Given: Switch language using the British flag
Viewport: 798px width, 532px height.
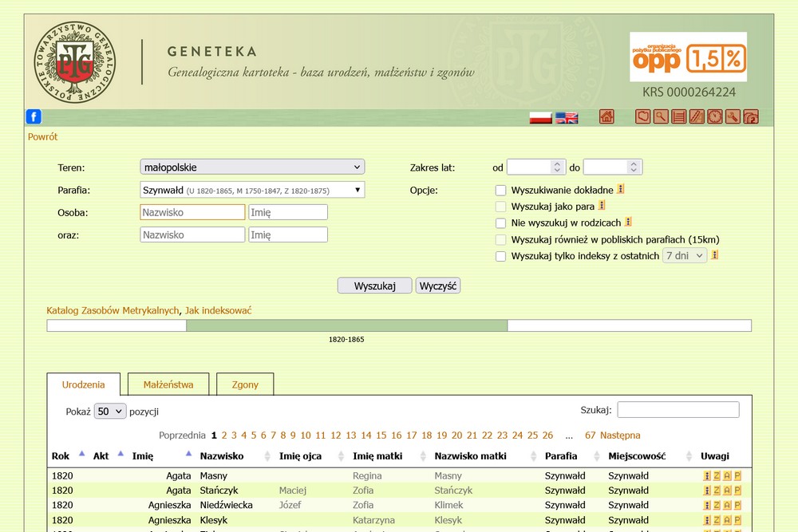Looking at the screenshot, I should pyautogui.click(x=567, y=118).
